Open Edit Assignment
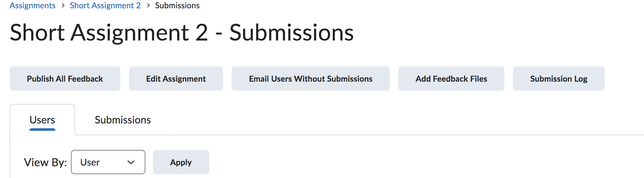The height and width of the screenshot is (178, 644). 176,79
